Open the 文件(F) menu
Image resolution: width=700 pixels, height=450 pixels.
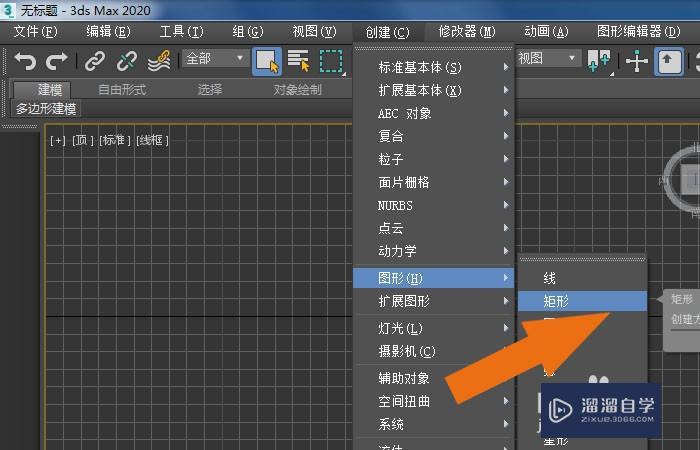click(35, 32)
